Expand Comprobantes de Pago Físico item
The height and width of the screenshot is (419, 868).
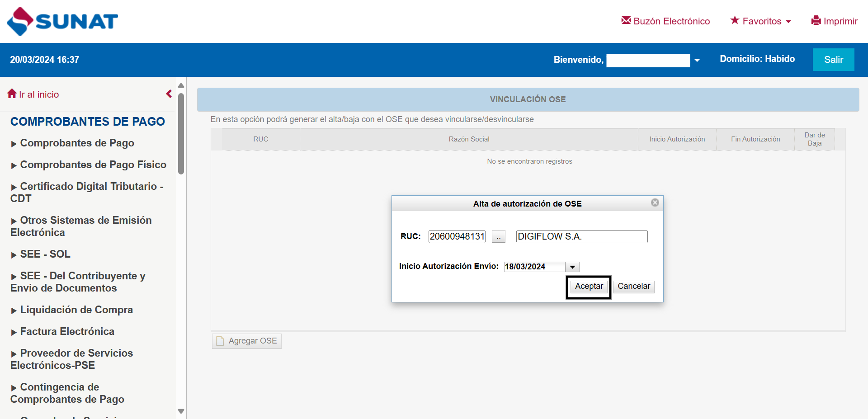94,165
